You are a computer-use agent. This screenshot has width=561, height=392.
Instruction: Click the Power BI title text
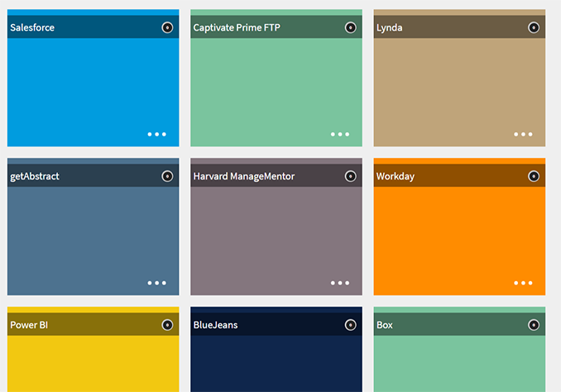pos(29,325)
